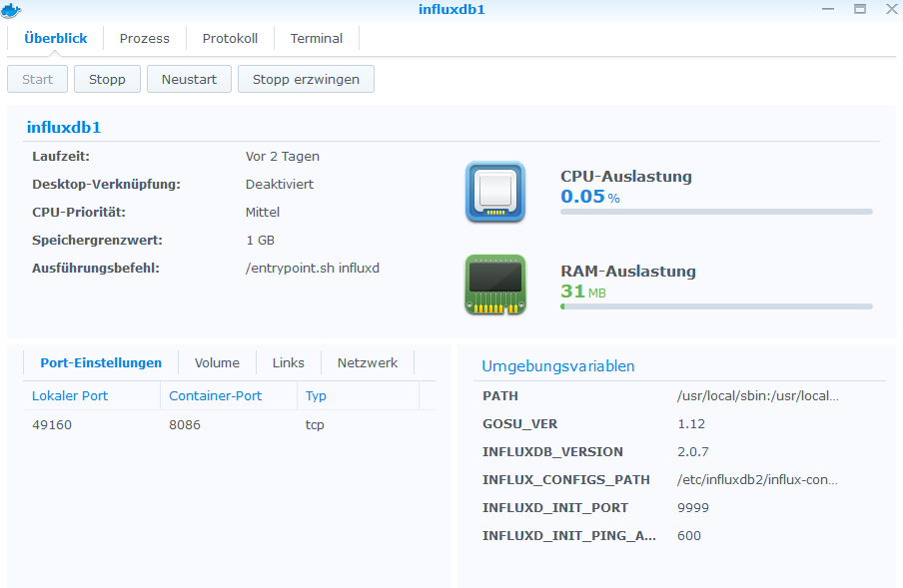Select the Port-Einstellungen tab
903x588 pixels.
point(101,363)
